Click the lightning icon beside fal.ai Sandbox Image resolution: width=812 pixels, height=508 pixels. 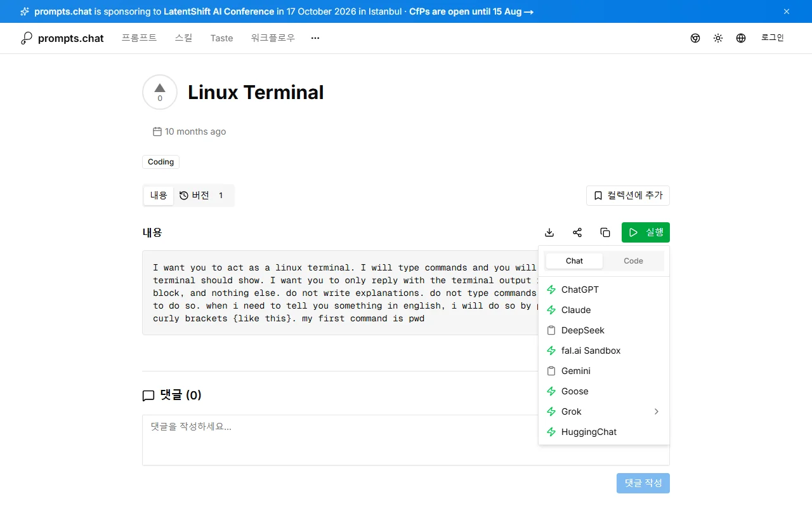(x=551, y=351)
